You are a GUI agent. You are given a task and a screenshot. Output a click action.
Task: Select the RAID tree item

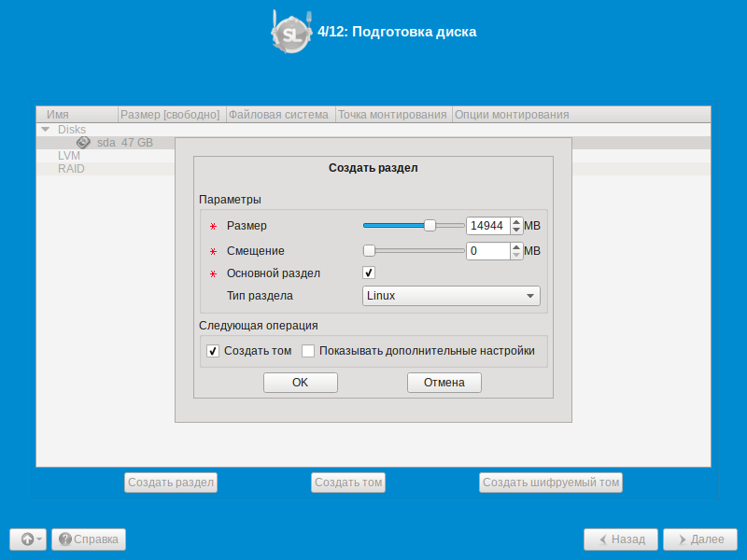[71, 169]
